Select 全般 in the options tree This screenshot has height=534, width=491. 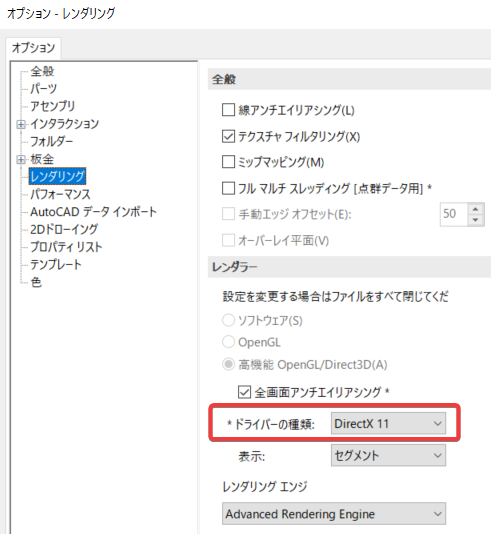point(42,72)
